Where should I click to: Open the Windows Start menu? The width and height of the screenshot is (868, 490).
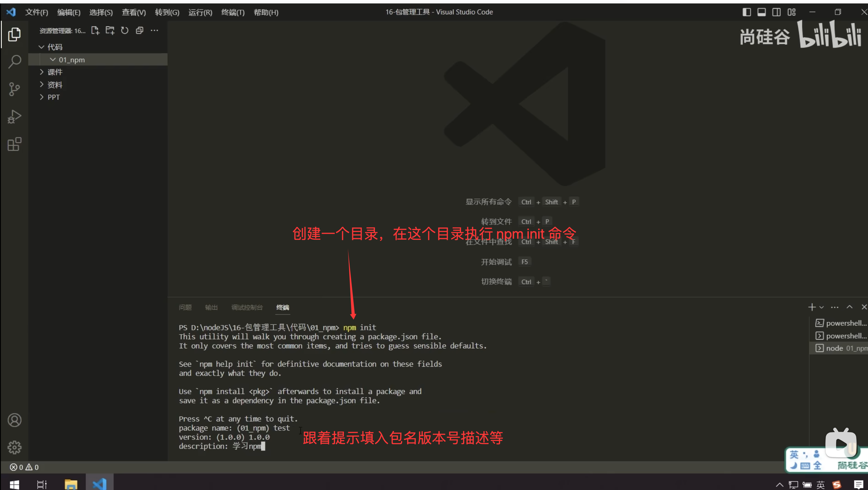pyautogui.click(x=14, y=484)
